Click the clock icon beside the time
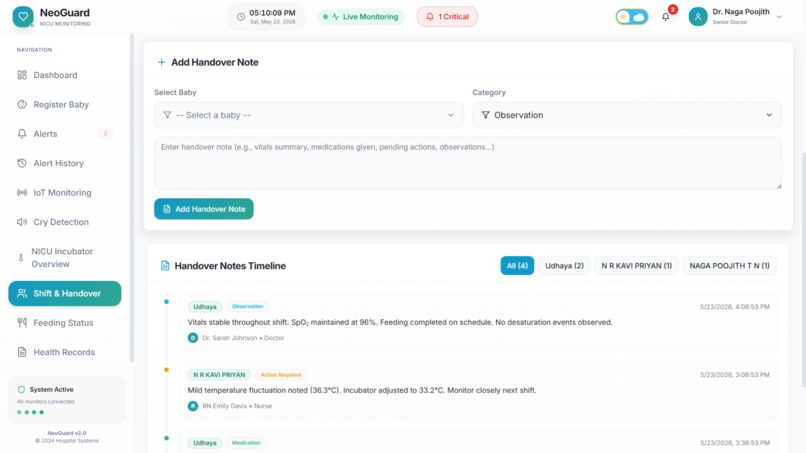806x453 pixels. pos(241,17)
